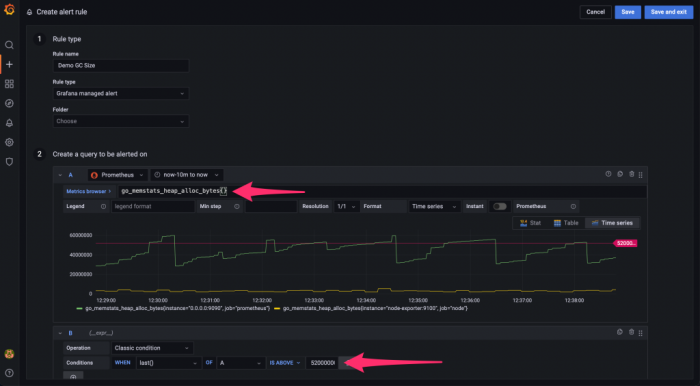The height and width of the screenshot is (386, 700).
Task: Switch visualization to Time series
Action: click(x=612, y=223)
